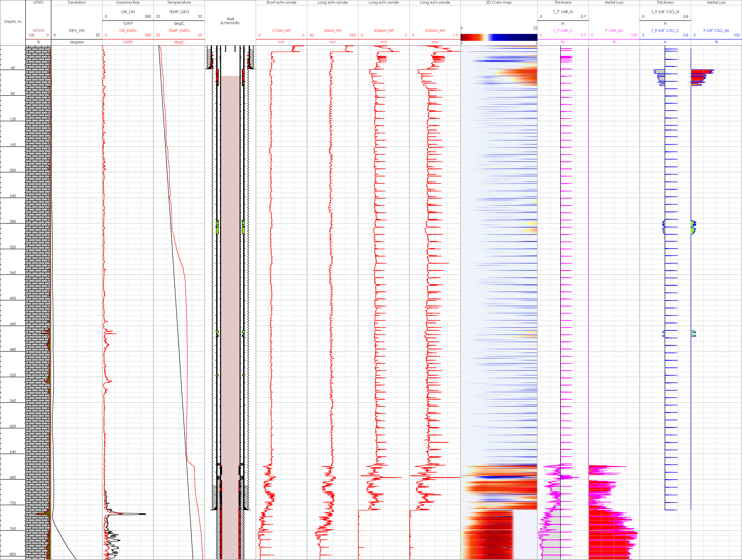
Task: Select the GR_EMDs curve label
Action: (128, 31)
